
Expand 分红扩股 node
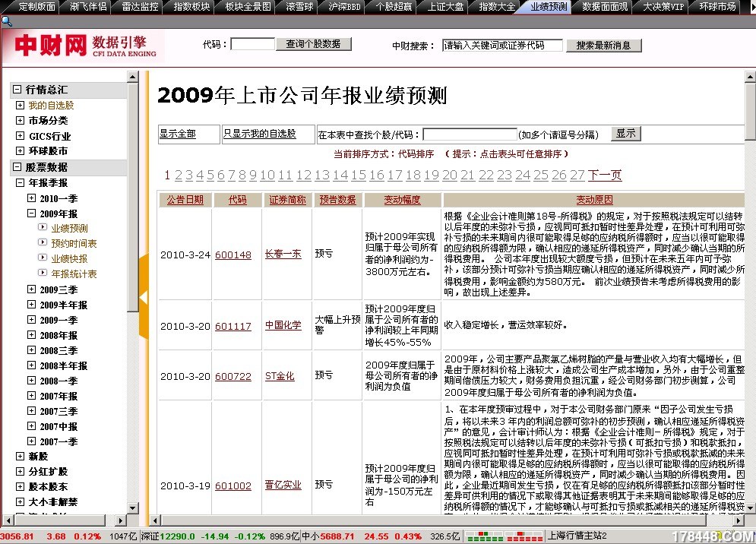point(20,472)
